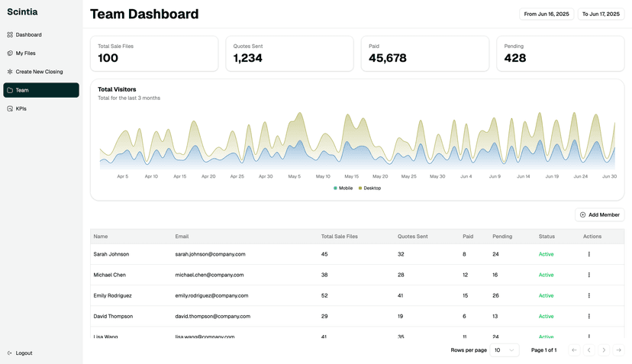Open actions menu for Michael Chen

[x=588, y=275]
